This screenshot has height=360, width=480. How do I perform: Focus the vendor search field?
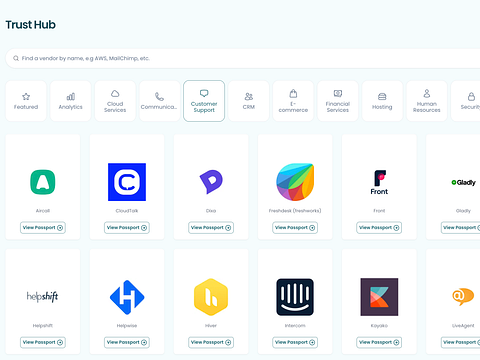pos(243,58)
